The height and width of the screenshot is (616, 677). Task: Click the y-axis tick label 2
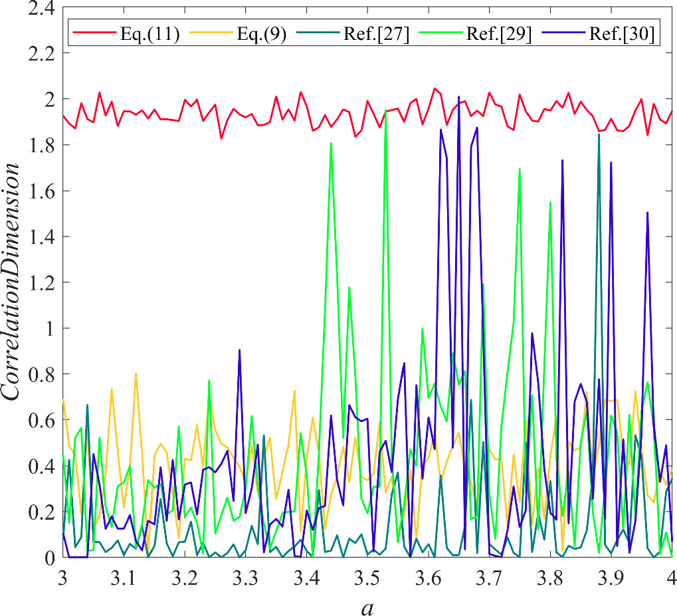point(50,100)
